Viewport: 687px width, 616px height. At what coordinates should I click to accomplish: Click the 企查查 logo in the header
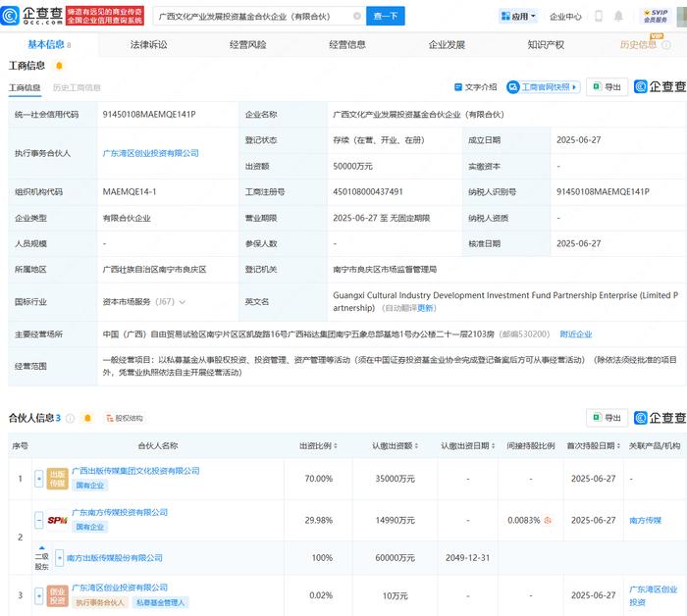click(31, 16)
